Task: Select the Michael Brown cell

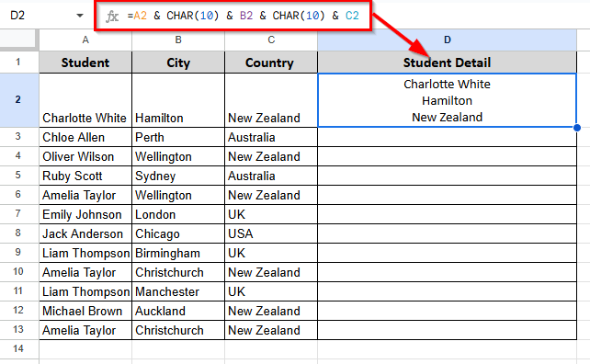Action: pyautogui.click(x=85, y=311)
